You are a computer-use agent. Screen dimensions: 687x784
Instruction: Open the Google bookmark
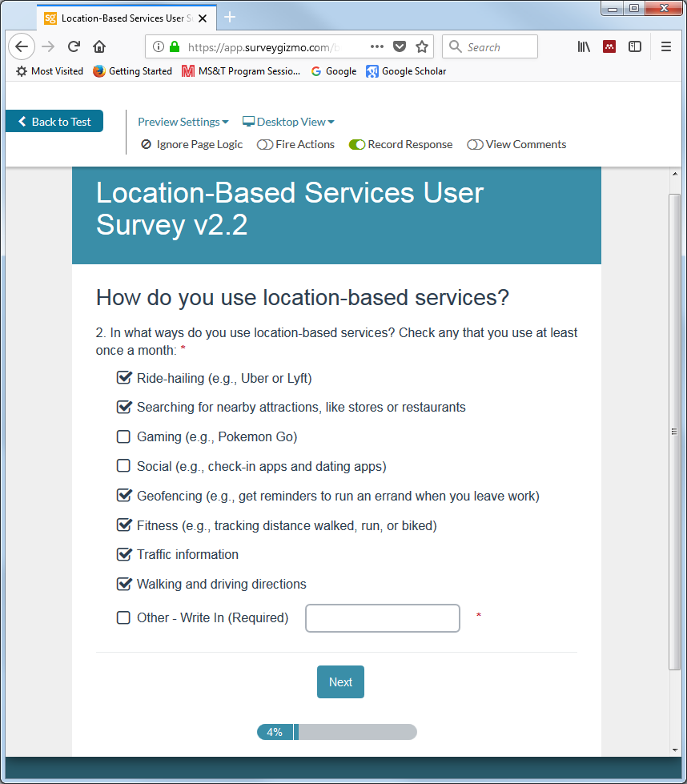(334, 71)
